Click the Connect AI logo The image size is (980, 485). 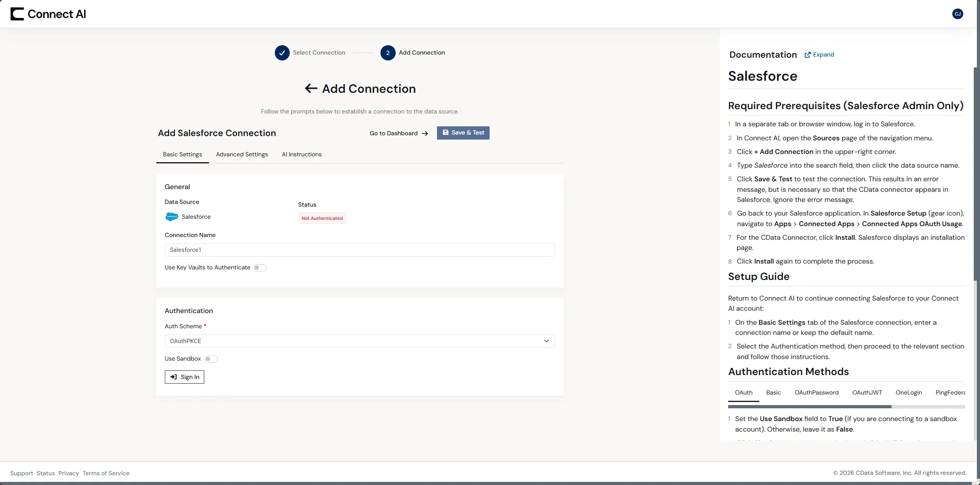coord(48,14)
